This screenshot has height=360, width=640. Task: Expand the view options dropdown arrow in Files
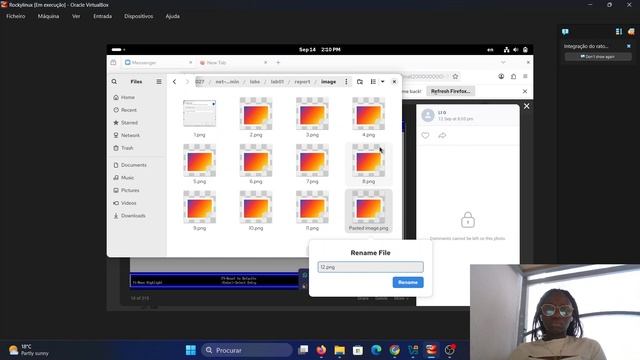(382, 82)
